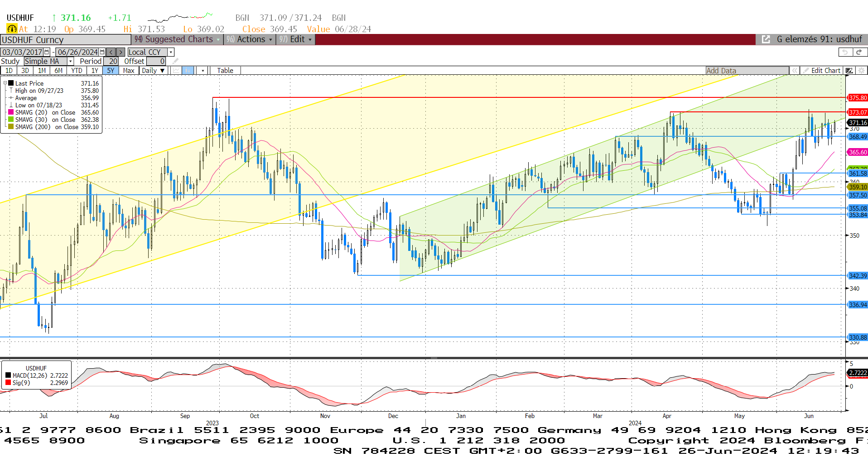
Task: Select the YTD range tab
Action: tap(77, 70)
